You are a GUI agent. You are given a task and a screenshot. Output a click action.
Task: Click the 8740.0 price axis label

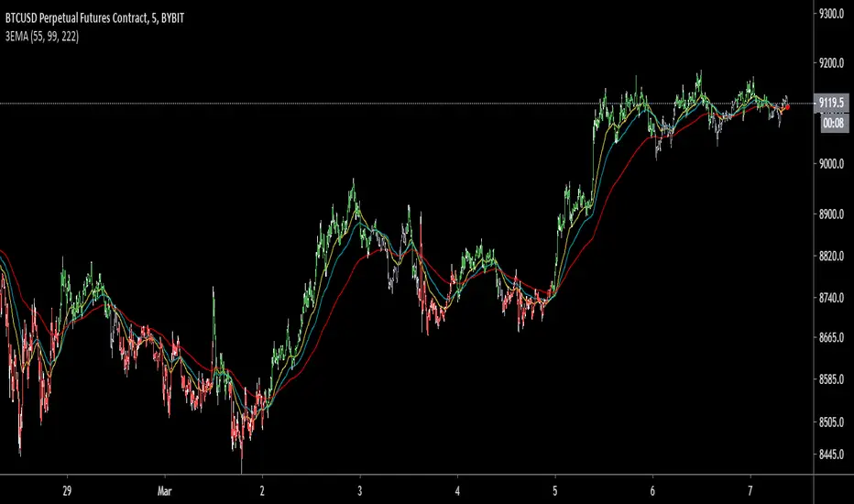tap(832, 298)
